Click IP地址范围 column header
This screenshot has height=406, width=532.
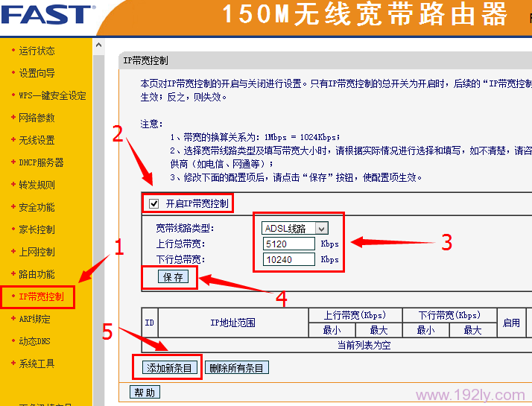[x=233, y=323]
